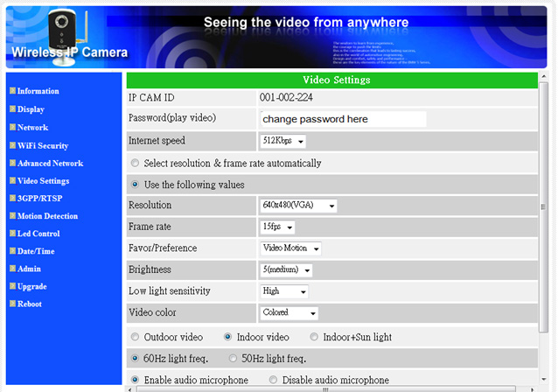Click the yellow bullet icon beside Upgrade

pyautogui.click(x=12, y=286)
